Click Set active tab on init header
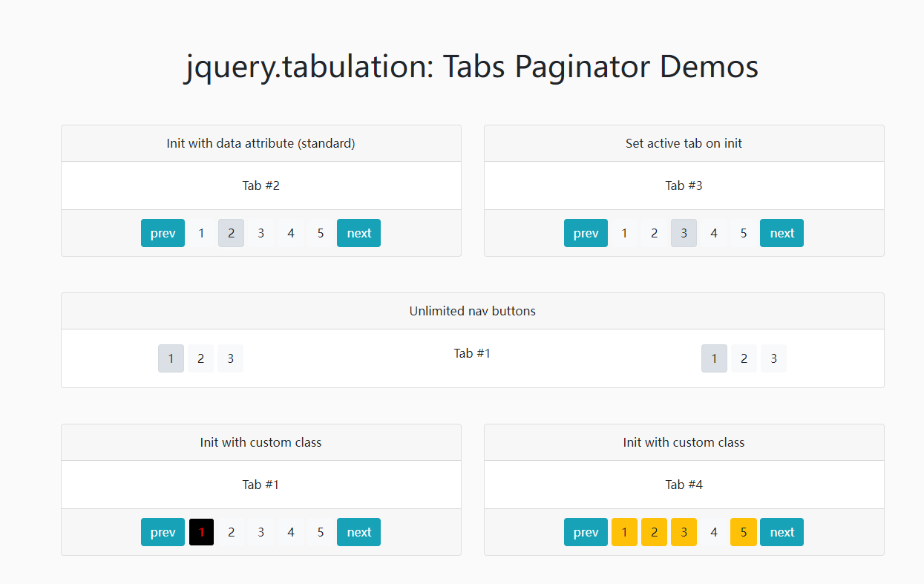The image size is (924, 584). point(684,143)
